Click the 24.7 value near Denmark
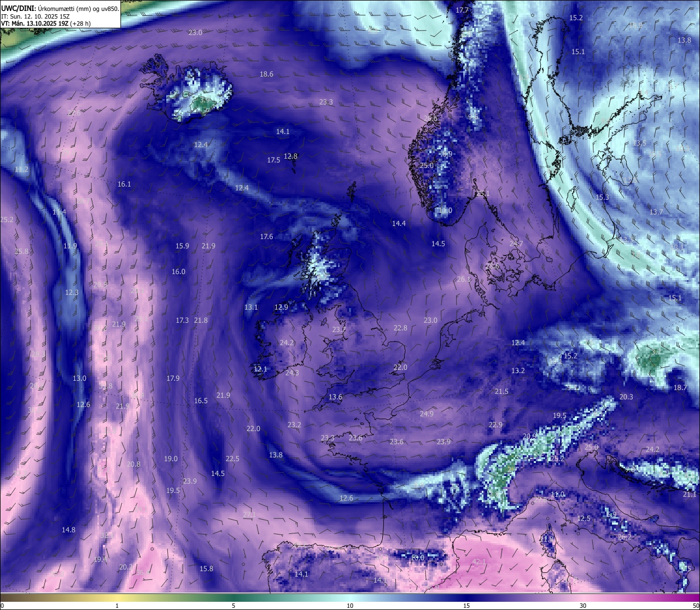 pyautogui.click(x=516, y=244)
